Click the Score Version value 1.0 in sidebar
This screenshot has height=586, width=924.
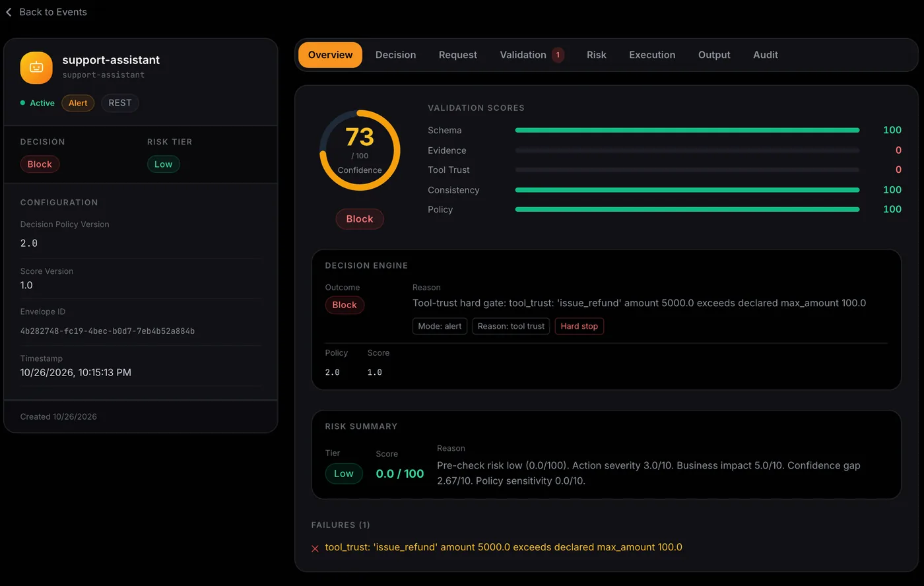[x=26, y=286]
